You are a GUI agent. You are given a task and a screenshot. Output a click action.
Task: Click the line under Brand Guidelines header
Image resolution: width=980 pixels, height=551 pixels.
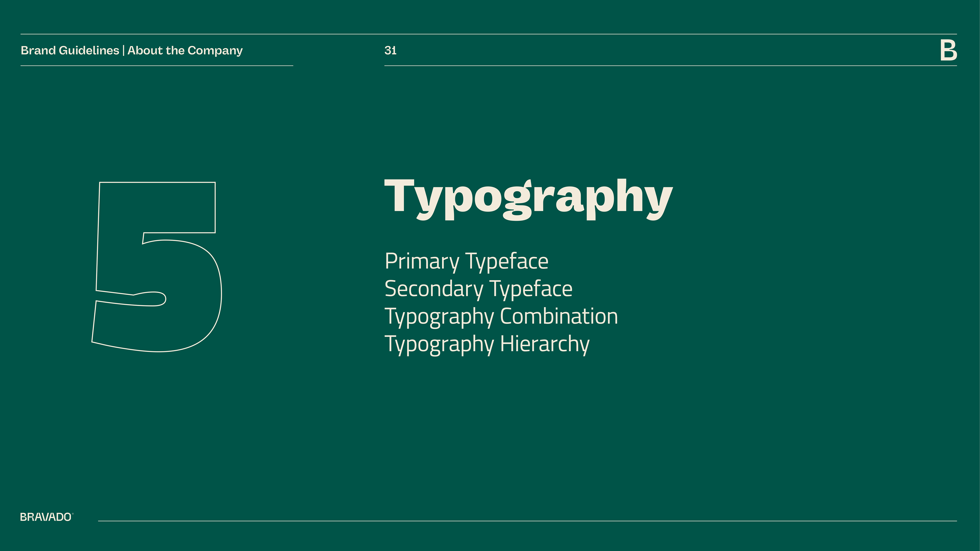(157, 66)
